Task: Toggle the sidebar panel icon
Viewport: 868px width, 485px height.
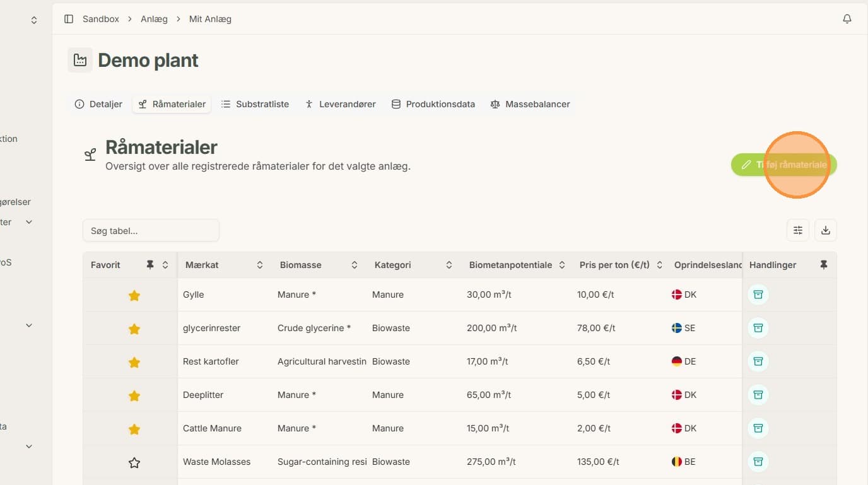Action: pos(69,19)
